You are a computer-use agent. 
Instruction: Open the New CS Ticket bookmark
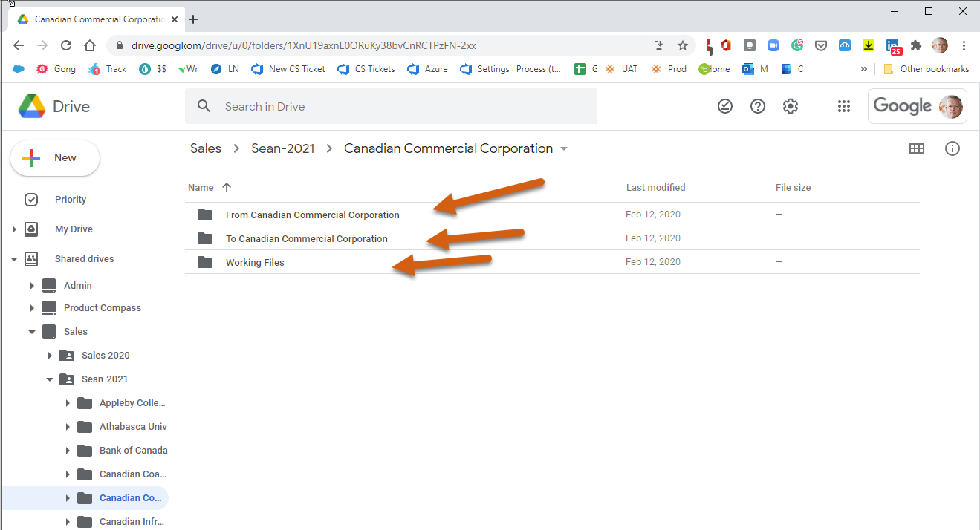pos(288,68)
